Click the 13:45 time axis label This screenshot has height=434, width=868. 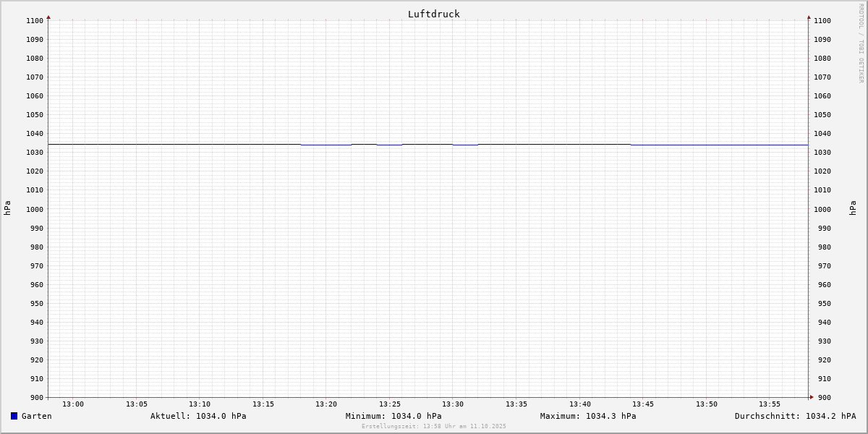click(x=643, y=404)
